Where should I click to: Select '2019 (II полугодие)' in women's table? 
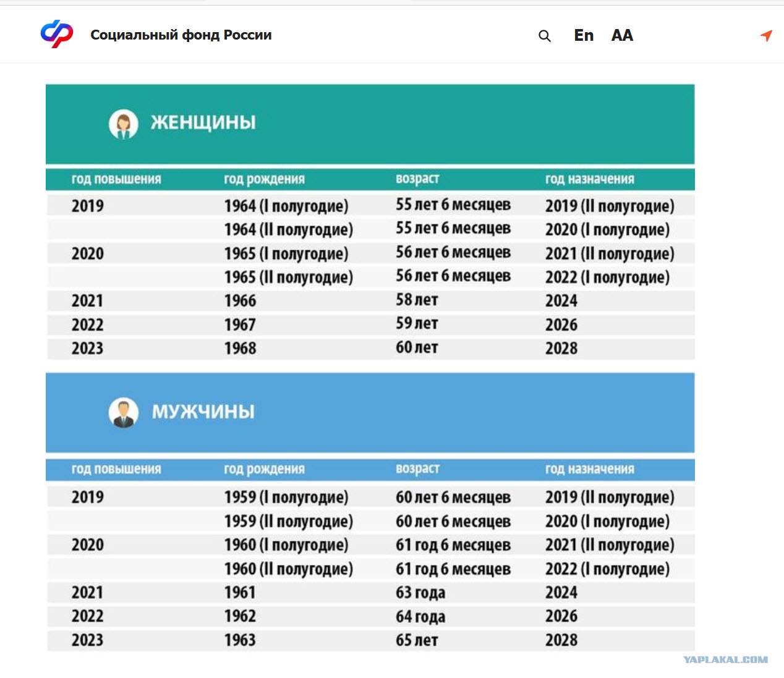(x=610, y=206)
